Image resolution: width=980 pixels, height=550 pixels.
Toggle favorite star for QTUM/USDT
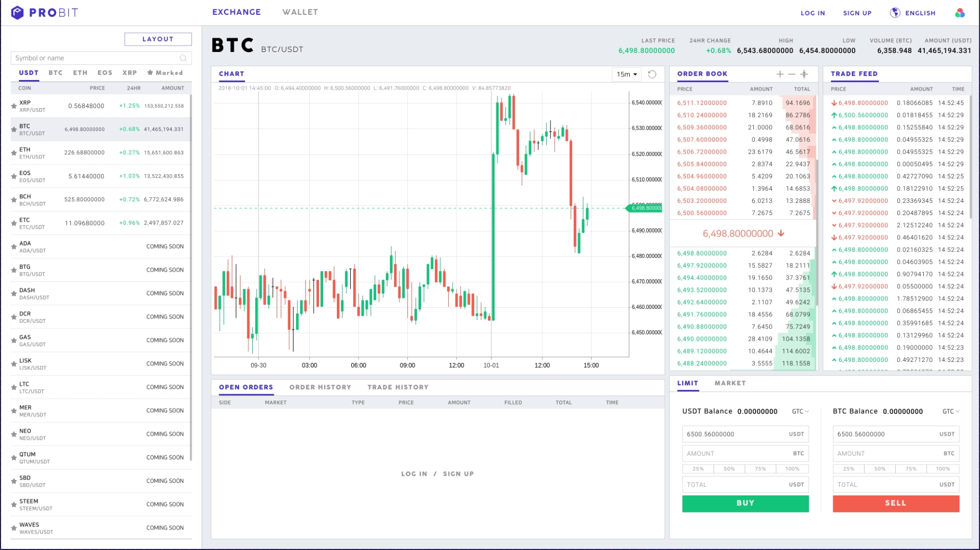pos(14,458)
